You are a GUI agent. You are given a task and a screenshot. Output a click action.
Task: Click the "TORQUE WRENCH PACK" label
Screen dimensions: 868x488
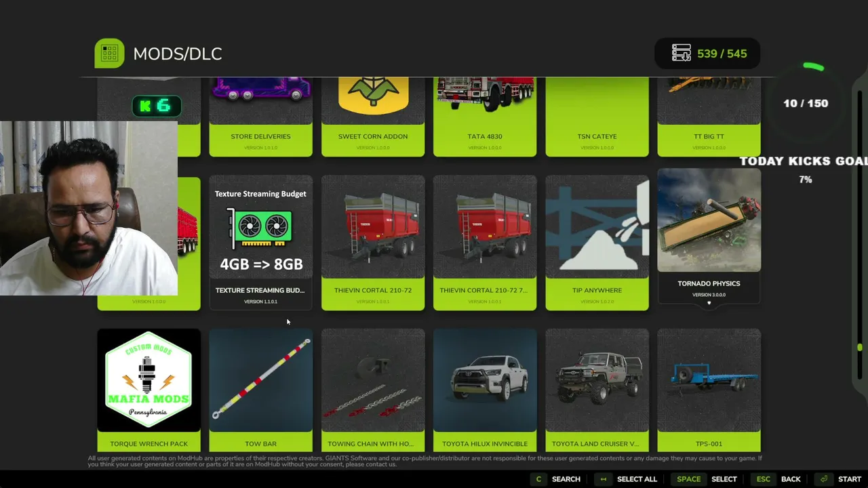(x=149, y=444)
